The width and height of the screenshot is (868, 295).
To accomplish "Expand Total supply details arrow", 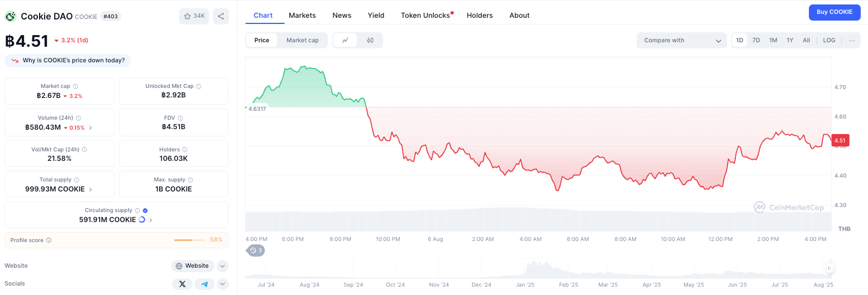I will 91,189.
